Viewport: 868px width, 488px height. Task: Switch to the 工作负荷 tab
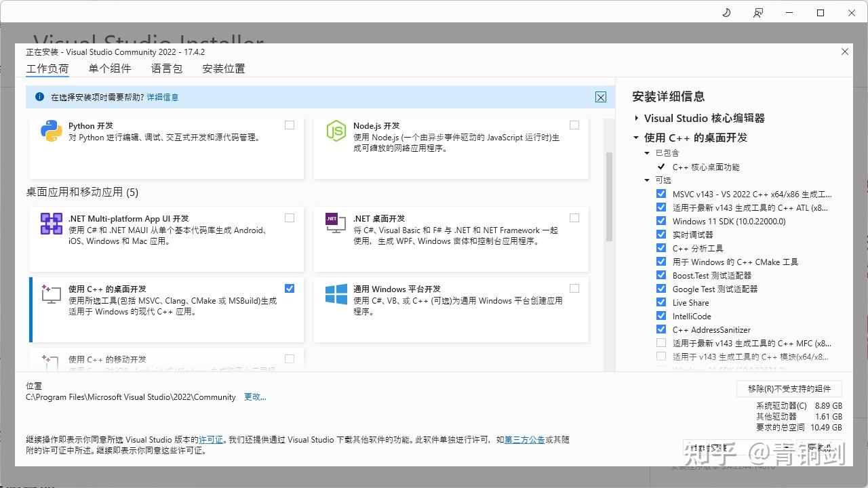click(x=47, y=68)
